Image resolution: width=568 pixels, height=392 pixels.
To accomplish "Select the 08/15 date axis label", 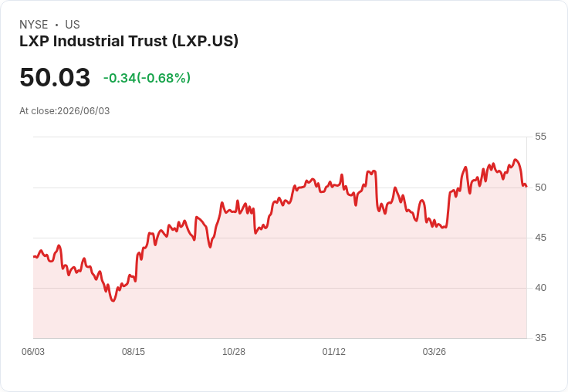I will pos(134,352).
